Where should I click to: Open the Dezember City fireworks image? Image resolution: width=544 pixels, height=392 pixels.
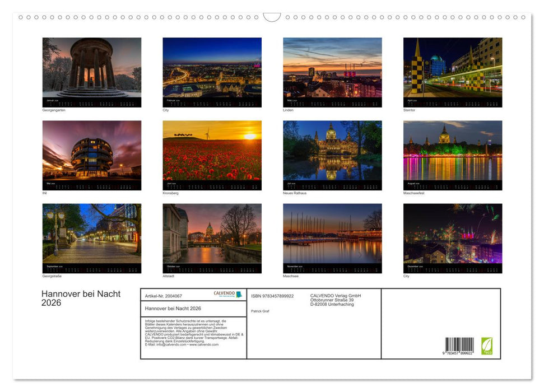click(452, 239)
